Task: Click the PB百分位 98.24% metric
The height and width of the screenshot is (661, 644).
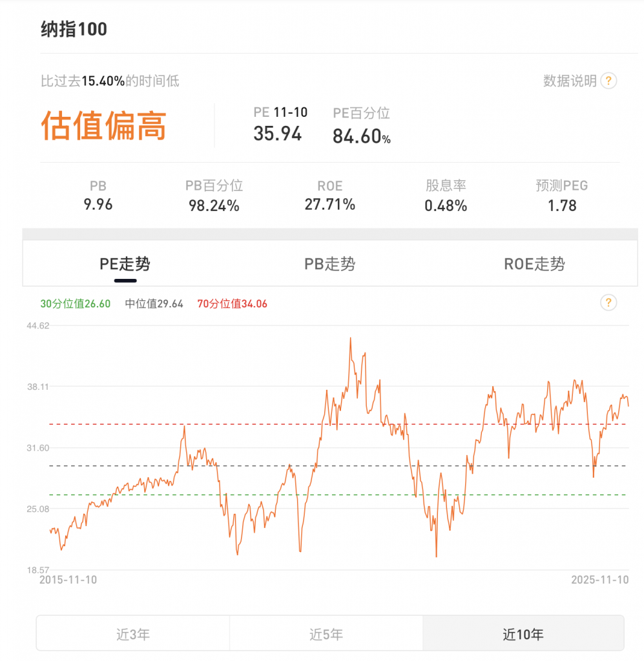Action: click(x=214, y=205)
